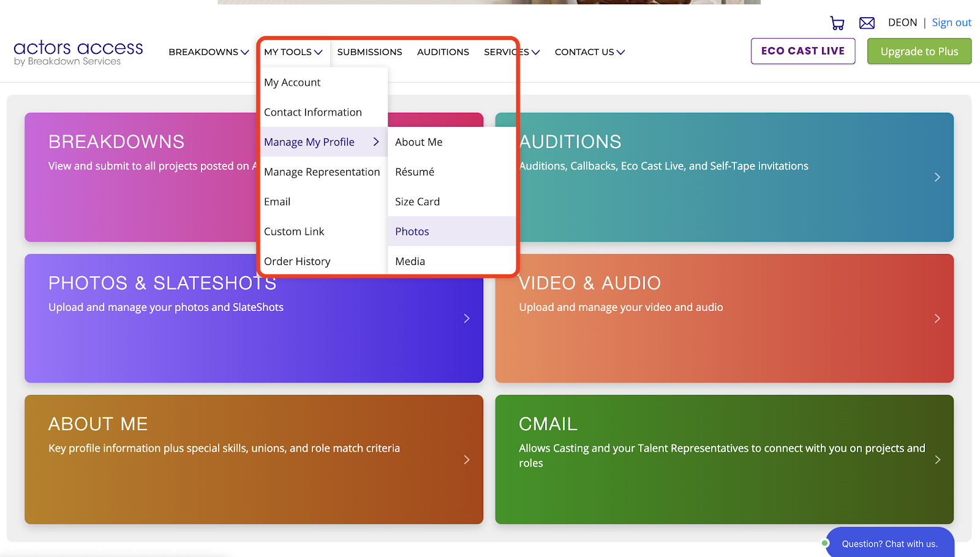Click the Actors Access logo
The width and height of the screenshot is (980, 557).
[78, 53]
